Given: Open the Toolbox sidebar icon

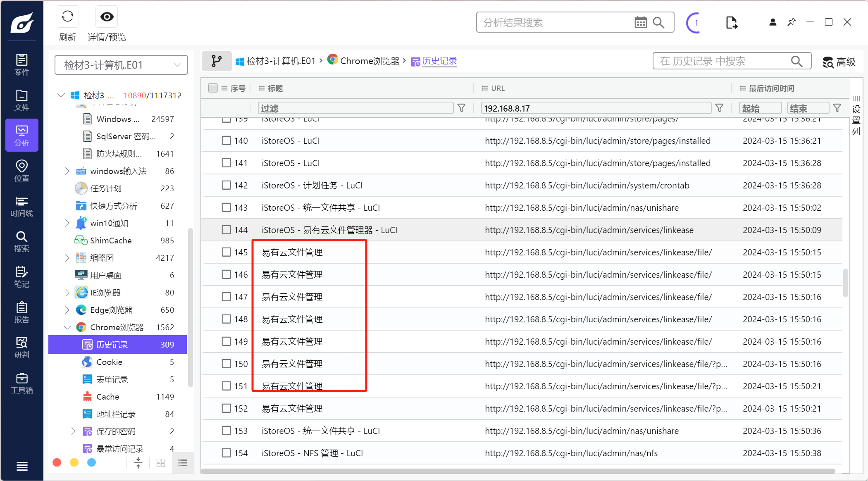Looking at the screenshot, I should (x=21, y=383).
